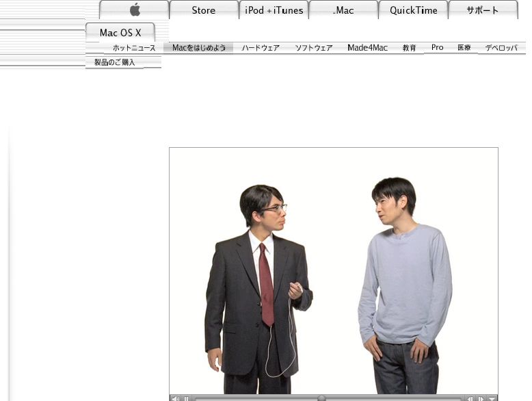Open the ソフトウェア section
The height and width of the screenshot is (401, 532).
[314, 48]
